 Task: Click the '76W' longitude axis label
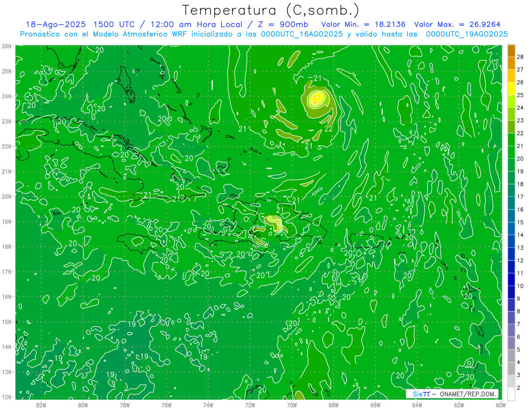pyautogui.click(x=166, y=405)
